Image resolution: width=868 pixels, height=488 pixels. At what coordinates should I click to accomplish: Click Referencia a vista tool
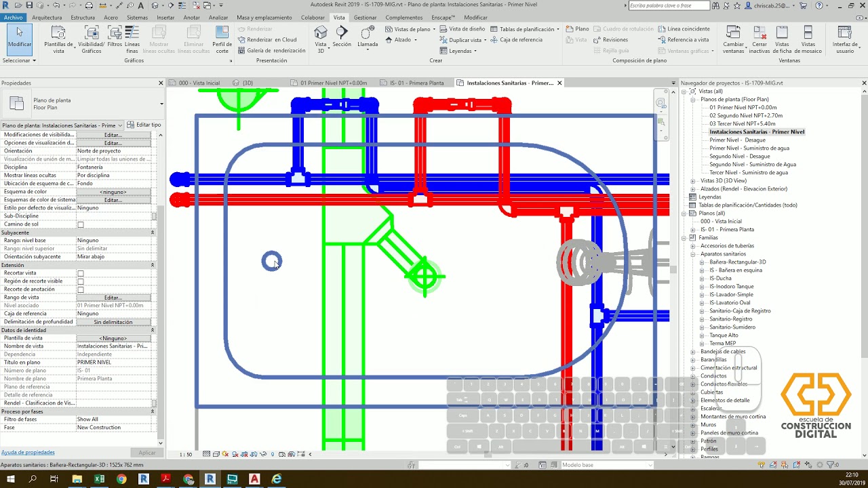(684, 40)
